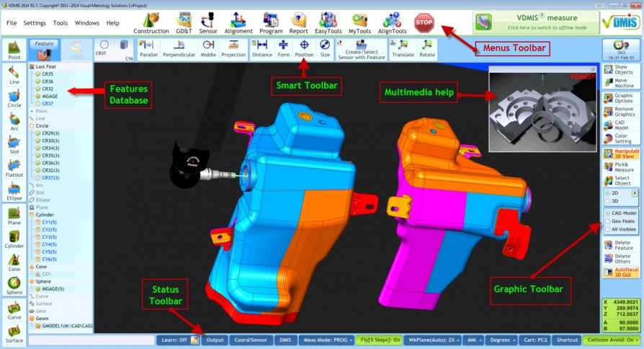644x349 pixels.
Task: Open the Help menu
Action: tap(112, 23)
